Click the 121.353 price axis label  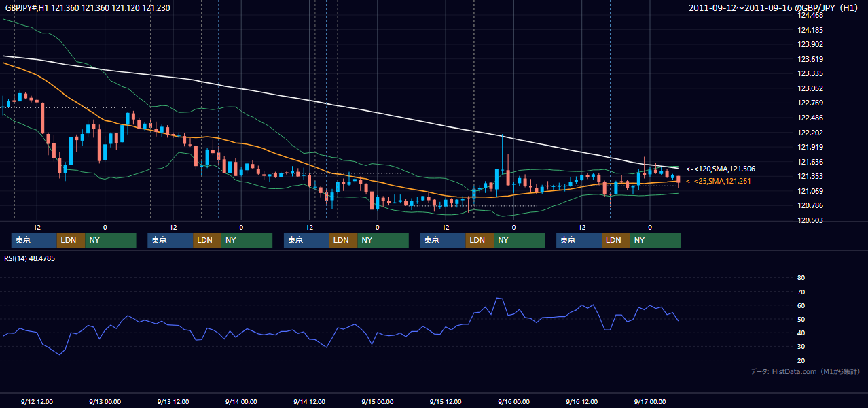811,176
